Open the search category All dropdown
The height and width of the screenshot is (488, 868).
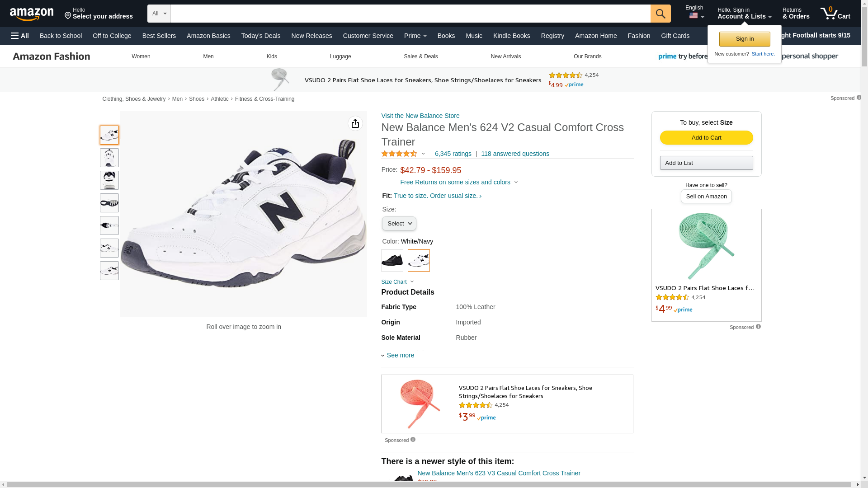pos(159,14)
